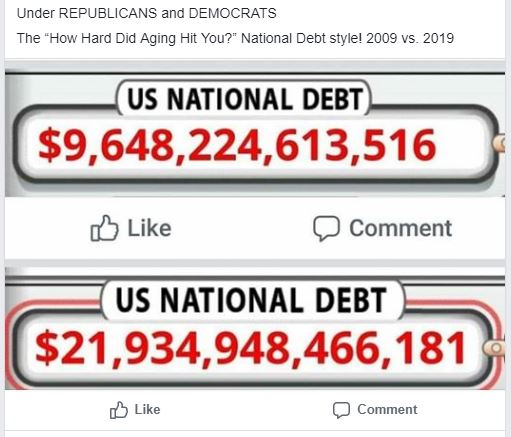The width and height of the screenshot is (511, 437).
Task: Click the word DEMOCRATS in the post header
Action: click(232, 13)
